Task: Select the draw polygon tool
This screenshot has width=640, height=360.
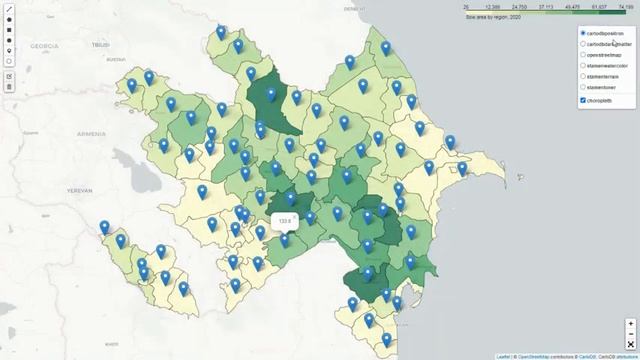Action: click(9, 20)
